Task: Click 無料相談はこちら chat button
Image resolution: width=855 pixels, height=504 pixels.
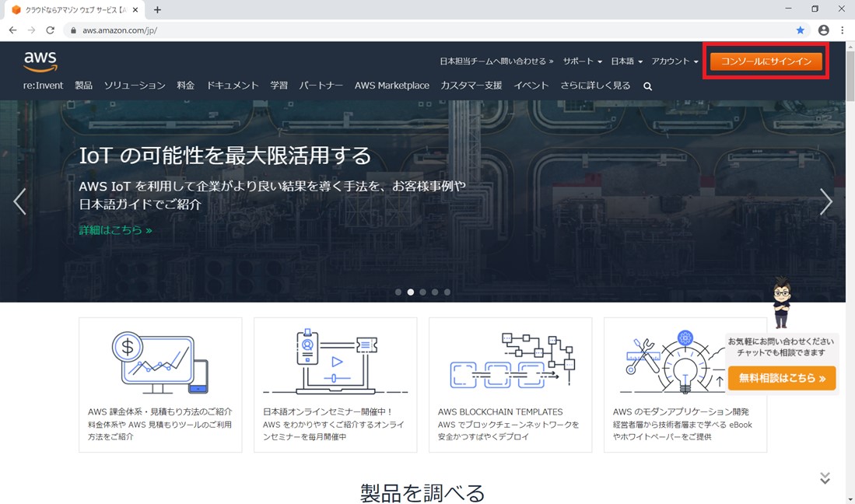Action: (781, 377)
